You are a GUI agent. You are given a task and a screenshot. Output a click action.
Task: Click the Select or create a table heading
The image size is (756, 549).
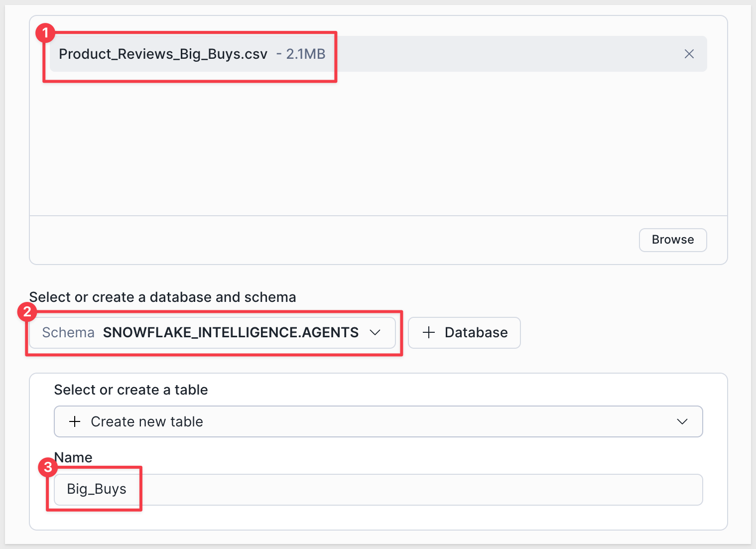click(x=131, y=390)
